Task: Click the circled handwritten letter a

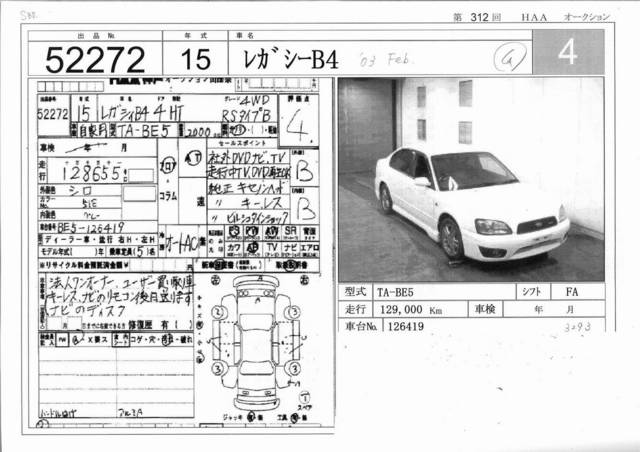Action: coord(509,58)
